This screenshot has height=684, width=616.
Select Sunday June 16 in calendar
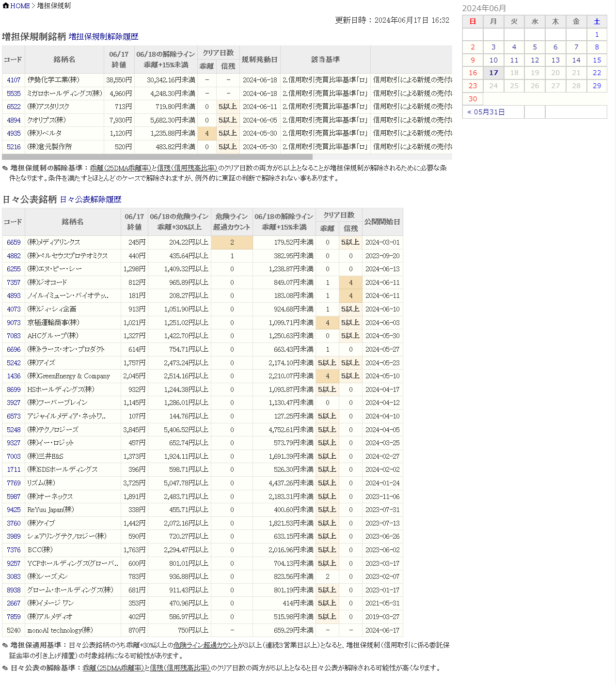(473, 73)
